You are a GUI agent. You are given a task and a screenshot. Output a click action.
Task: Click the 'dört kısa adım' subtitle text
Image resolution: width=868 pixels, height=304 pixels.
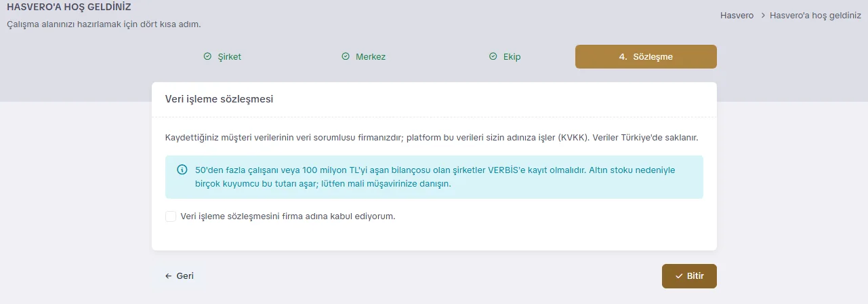(171, 24)
